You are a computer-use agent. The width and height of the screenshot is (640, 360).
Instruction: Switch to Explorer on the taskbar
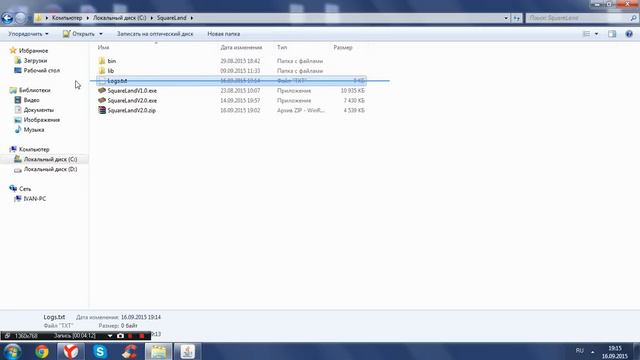point(158,351)
